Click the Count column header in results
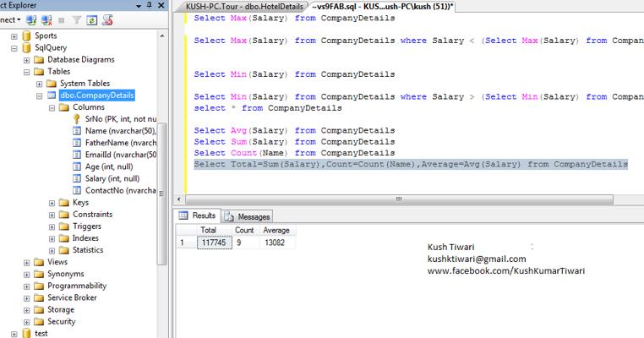Viewport: 644px width, 338px height. (246, 231)
